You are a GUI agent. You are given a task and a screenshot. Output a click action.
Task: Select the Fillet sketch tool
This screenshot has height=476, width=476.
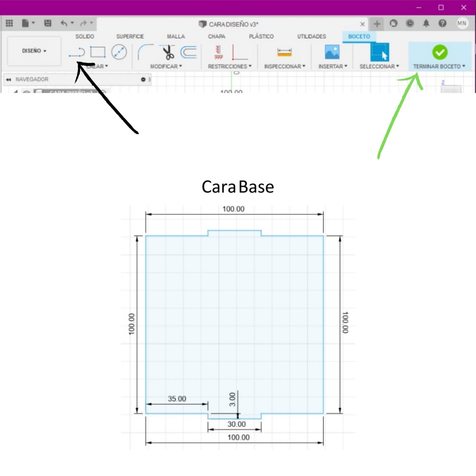(x=146, y=52)
